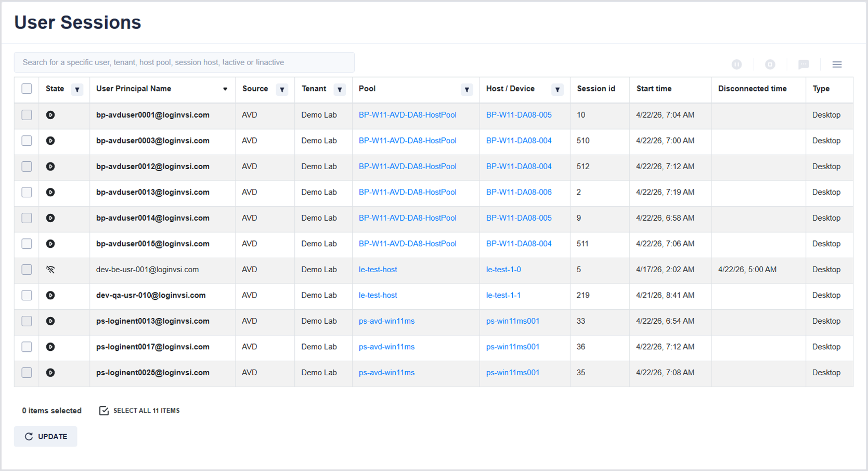Select the checkbox for dev-qa-usr-010 session
The width and height of the screenshot is (868, 471).
27,295
